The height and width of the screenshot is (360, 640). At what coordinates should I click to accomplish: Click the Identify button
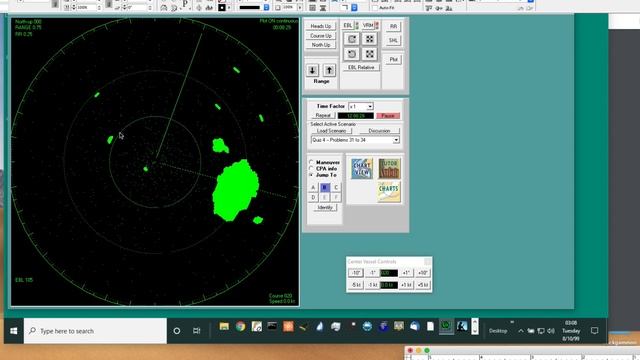325,207
